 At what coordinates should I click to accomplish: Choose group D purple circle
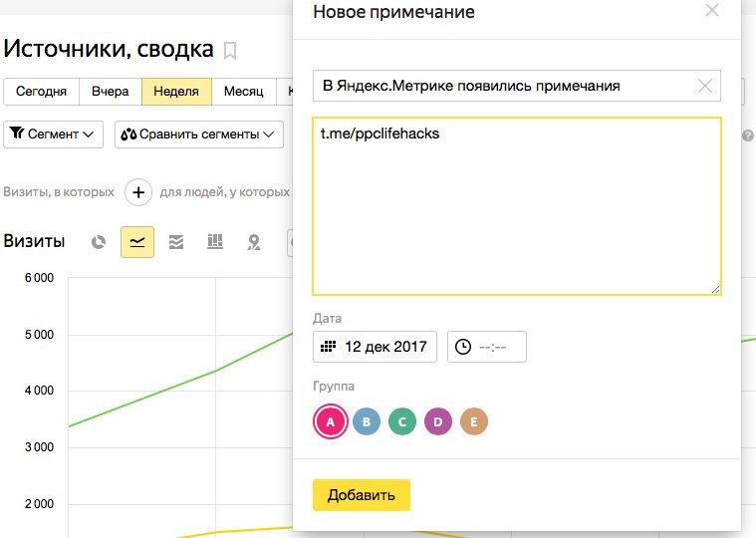[438, 421]
